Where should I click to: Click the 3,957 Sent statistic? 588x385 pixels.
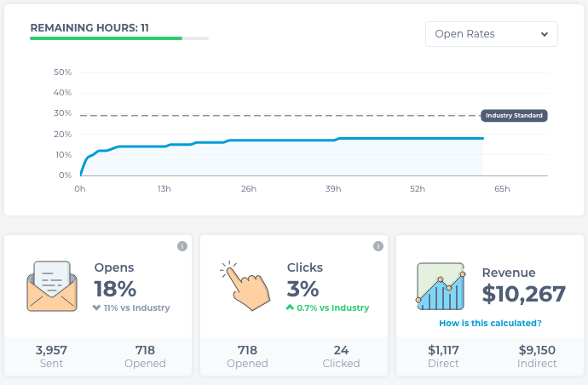click(x=52, y=356)
